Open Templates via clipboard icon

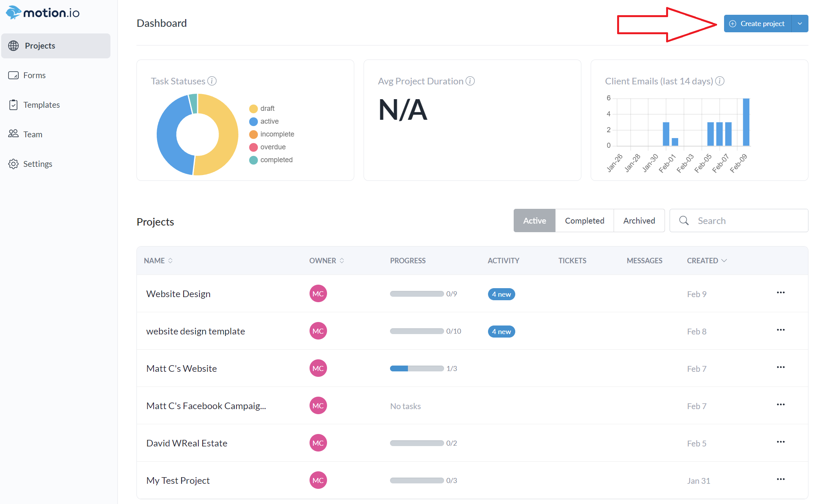[13, 105]
